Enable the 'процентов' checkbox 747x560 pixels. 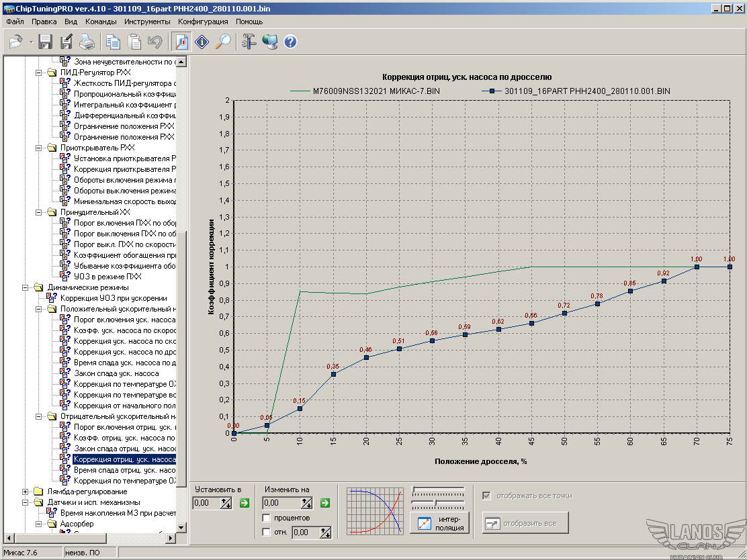click(x=267, y=518)
